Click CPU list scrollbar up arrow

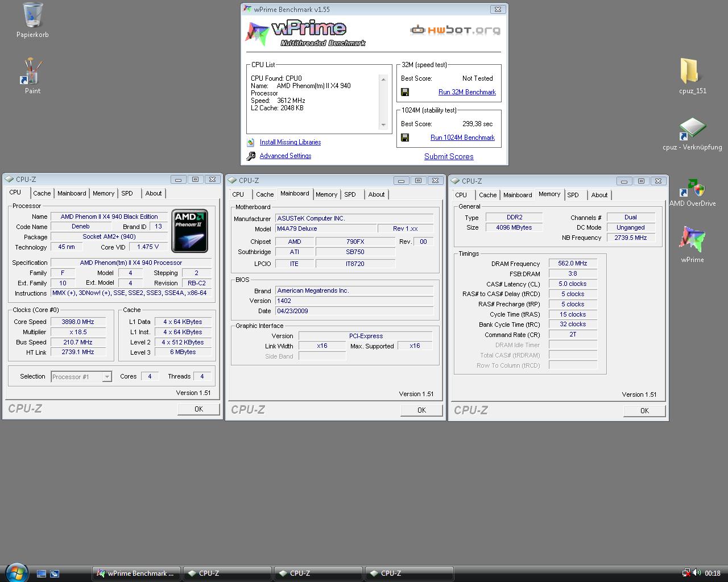383,79
